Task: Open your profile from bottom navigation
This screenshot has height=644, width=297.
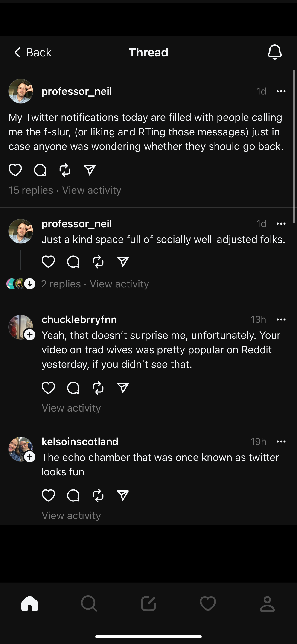Action: click(x=267, y=603)
